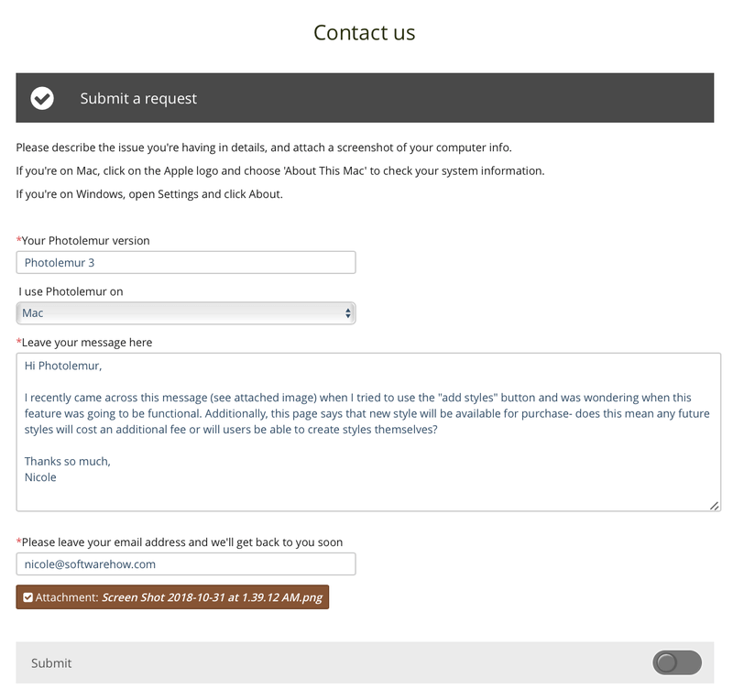Click the Your Photolemur version label
733x700 pixels.
point(82,240)
